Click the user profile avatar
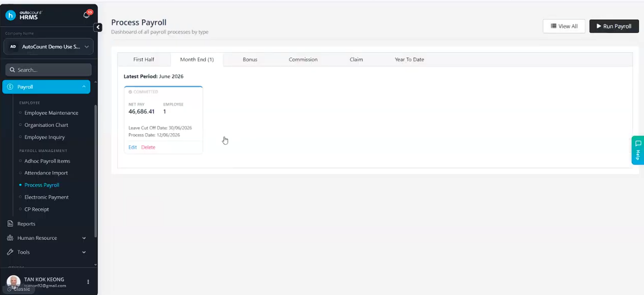This screenshot has width=644, height=295. (x=14, y=281)
